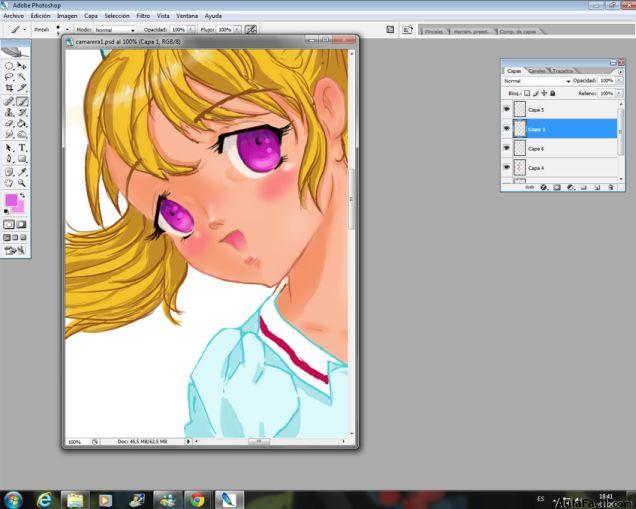The image size is (636, 509).
Task: Select the Lasso tool
Action: click(x=9, y=77)
